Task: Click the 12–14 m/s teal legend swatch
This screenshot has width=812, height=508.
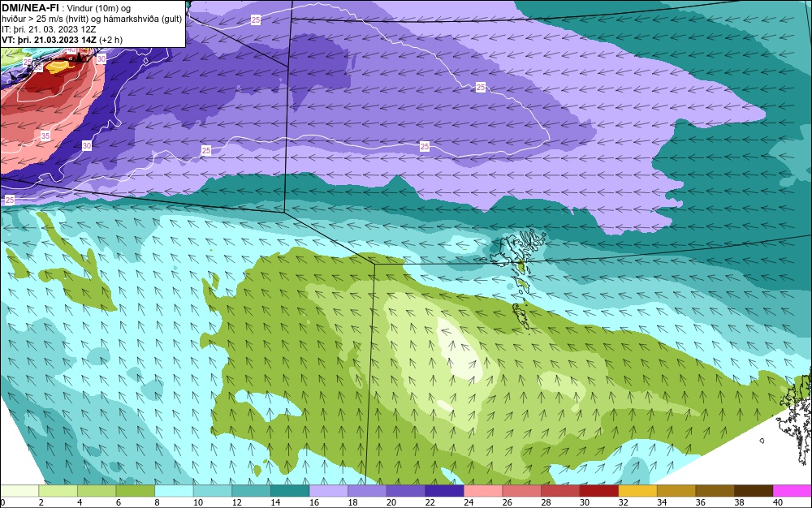Action: (251, 491)
